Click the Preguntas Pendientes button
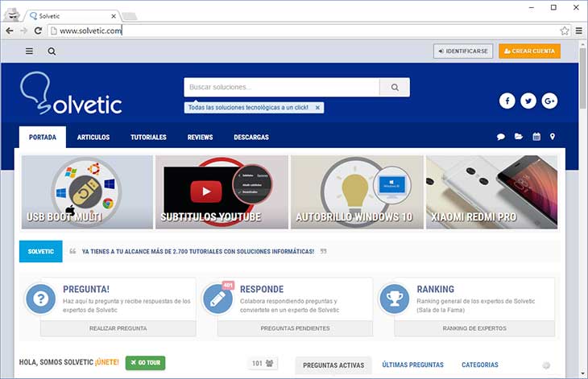This screenshot has height=379, width=588. (295, 328)
